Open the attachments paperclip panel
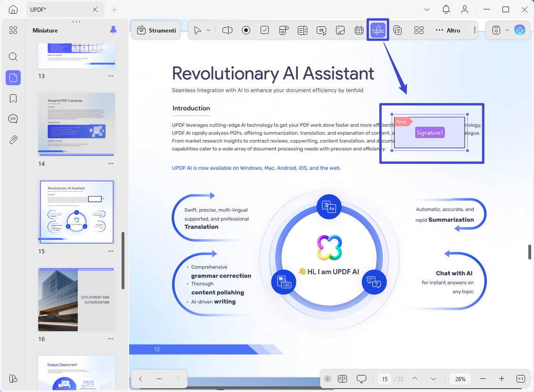Screen dimensions: 534x392 tap(13, 139)
